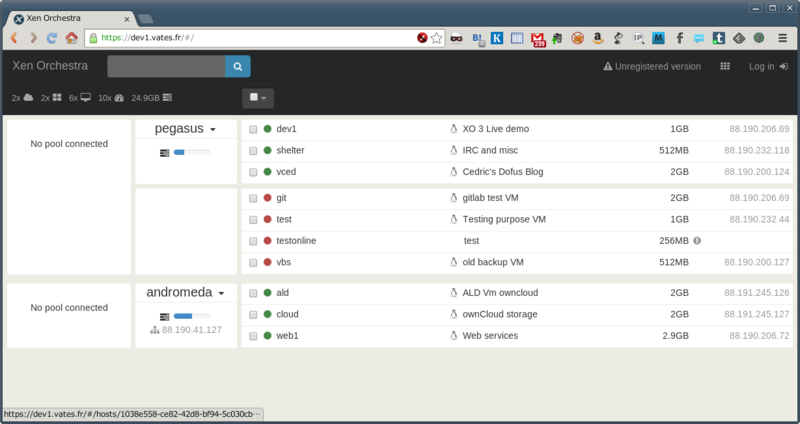Click the browser home icon
The height and width of the screenshot is (424, 800).
[71, 38]
